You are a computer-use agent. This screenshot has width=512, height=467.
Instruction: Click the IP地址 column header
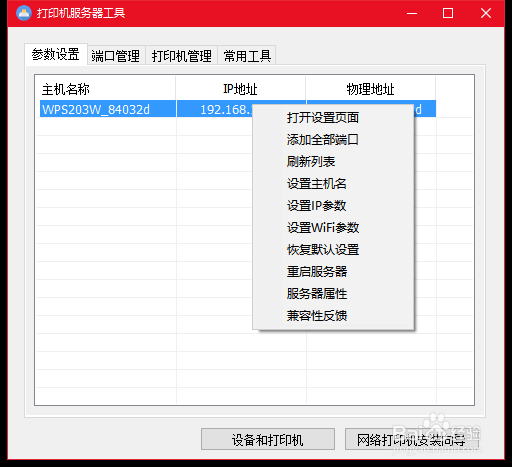(x=240, y=89)
